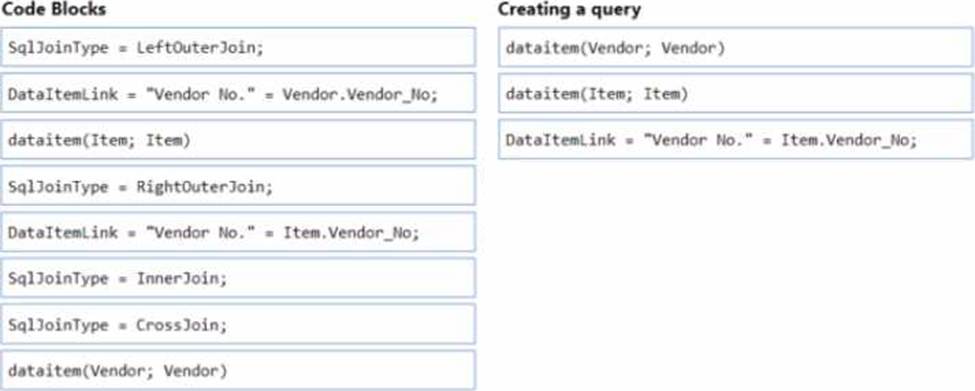Select the SqlJoinType = LeftOuterJoin block

coord(238,47)
